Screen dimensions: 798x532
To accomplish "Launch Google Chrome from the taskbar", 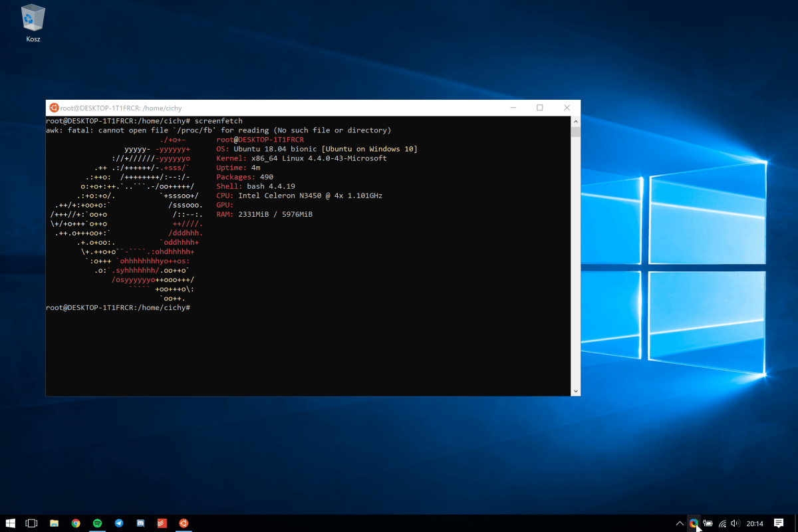I will tap(76, 523).
